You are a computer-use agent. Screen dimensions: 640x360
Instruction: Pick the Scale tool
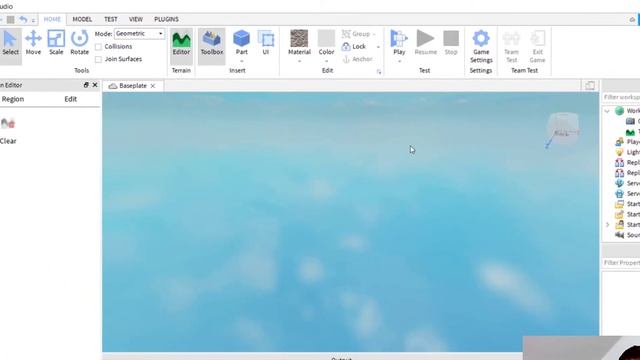(56, 43)
